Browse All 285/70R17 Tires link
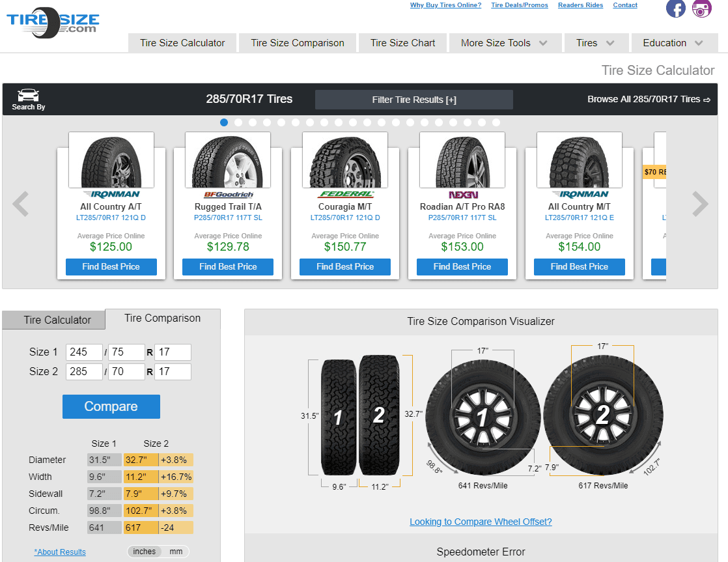The image size is (728, 562). tap(649, 99)
